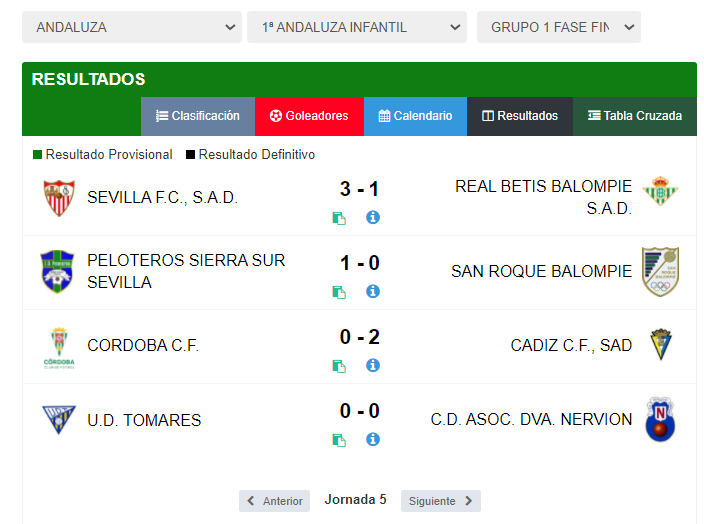Screen dimensions: 704x524
Task: Open the 1ª ANDALUZA INFANTIL competition dropdown
Action: point(357,27)
